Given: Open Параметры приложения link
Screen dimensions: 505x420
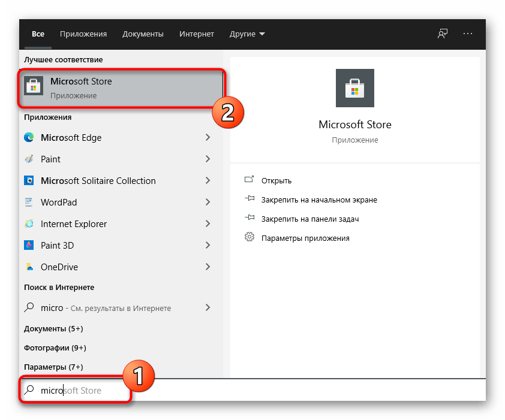Looking at the screenshot, I should click(305, 238).
